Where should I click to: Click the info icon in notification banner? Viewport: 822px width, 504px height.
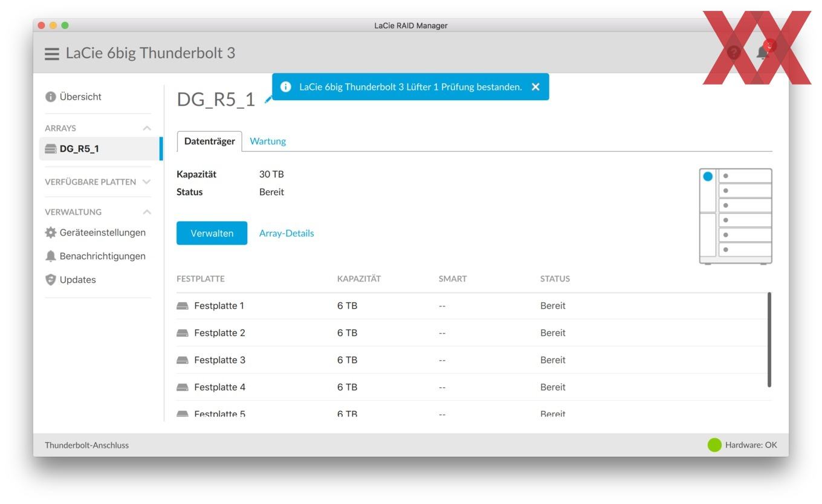(286, 87)
